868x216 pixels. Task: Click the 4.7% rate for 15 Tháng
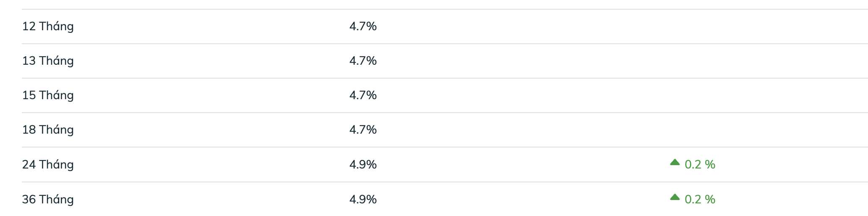pos(363,95)
